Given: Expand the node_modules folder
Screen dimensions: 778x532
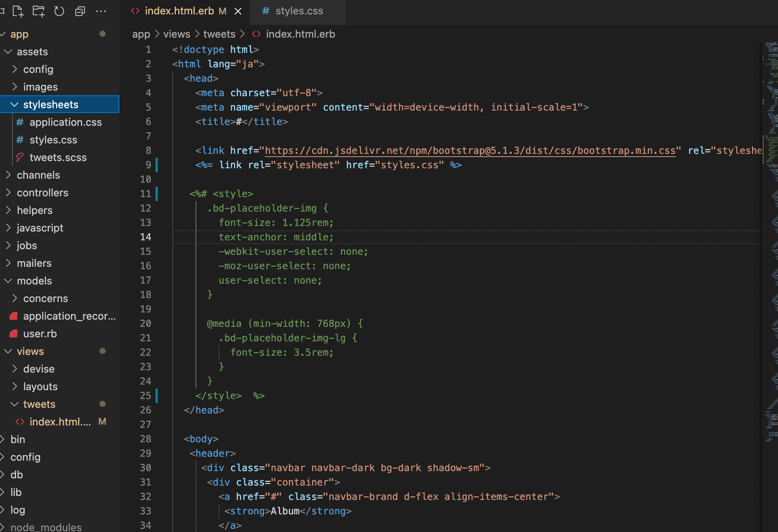Looking at the screenshot, I should (x=2, y=527).
